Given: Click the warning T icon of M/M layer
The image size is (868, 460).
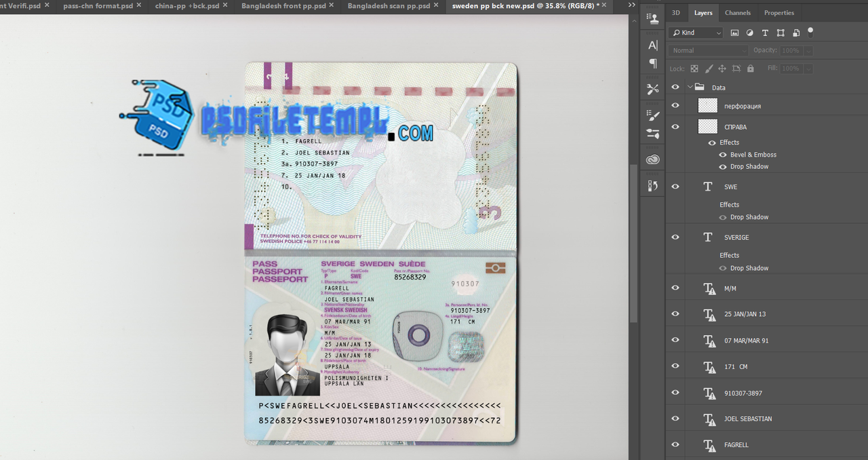Looking at the screenshot, I should click(709, 289).
